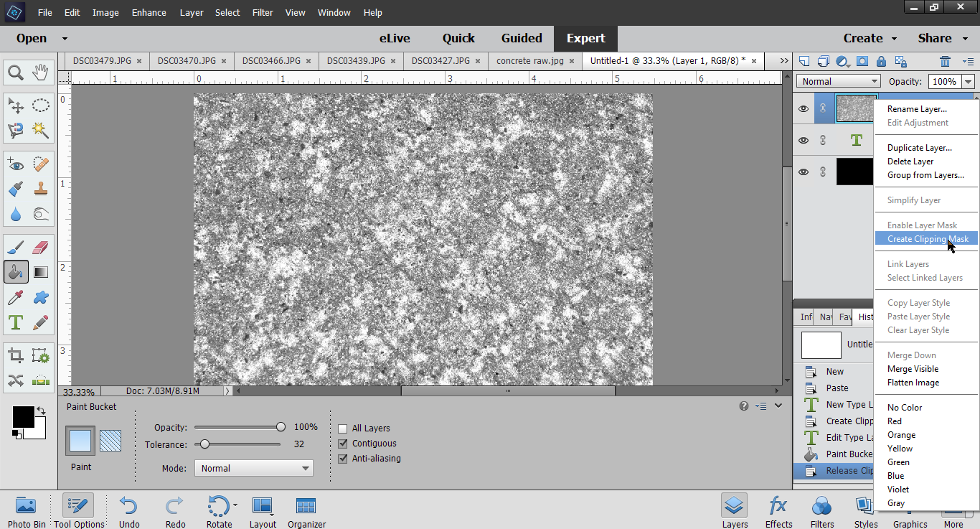The image size is (980, 529).
Task: Open the layer blend mode dropdown
Action: tap(838, 81)
